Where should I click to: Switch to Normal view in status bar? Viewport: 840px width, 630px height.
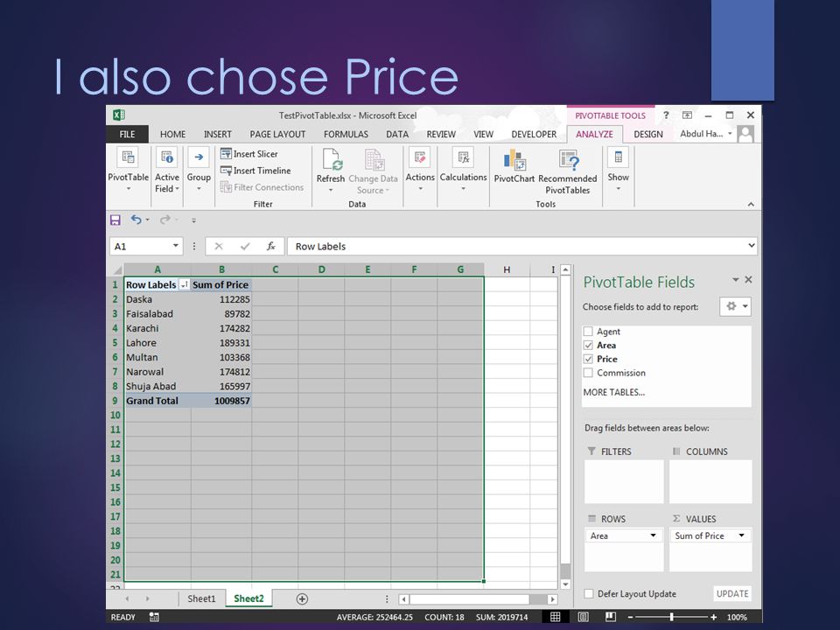coord(556,617)
